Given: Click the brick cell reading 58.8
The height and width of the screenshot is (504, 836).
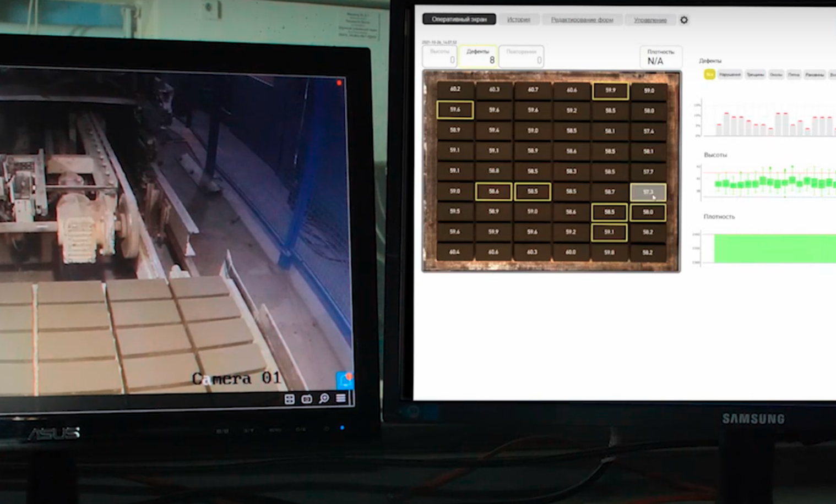Looking at the screenshot, I should tap(494, 171).
